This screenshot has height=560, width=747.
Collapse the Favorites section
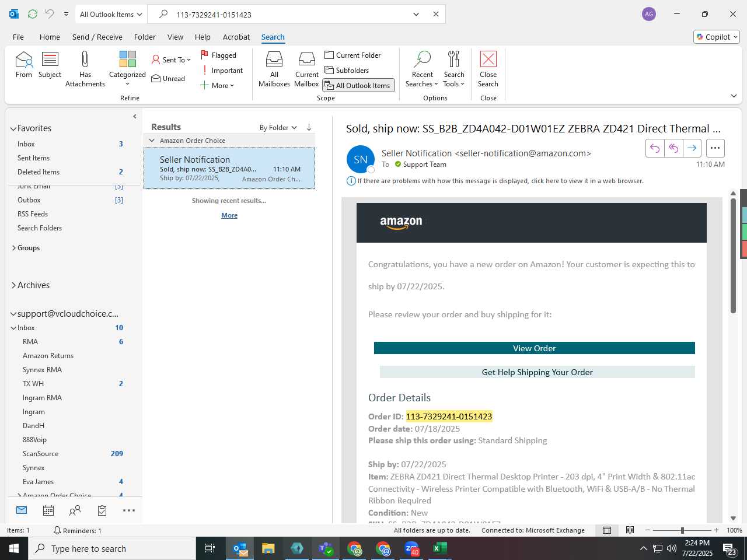click(13, 128)
